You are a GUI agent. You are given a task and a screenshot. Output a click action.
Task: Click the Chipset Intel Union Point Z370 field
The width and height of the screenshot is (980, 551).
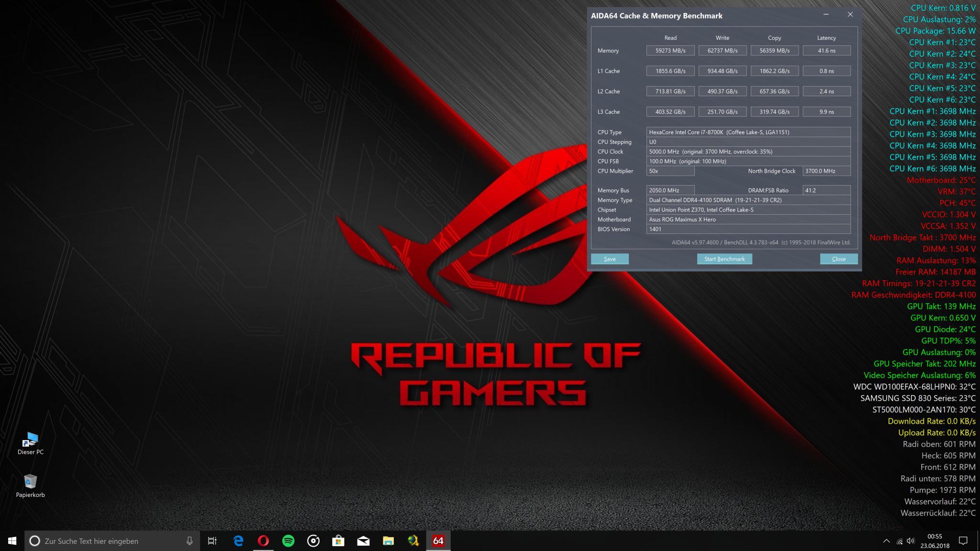tap(748, 209)
